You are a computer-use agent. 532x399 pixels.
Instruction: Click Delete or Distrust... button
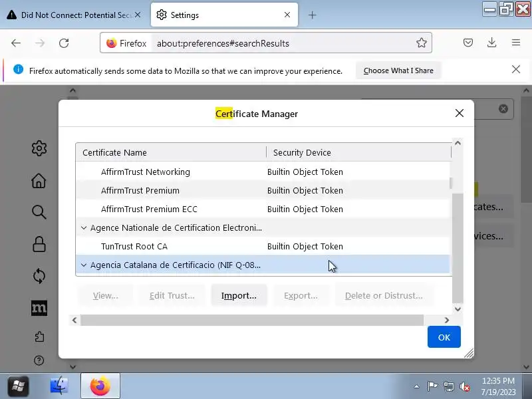pos(384,295)
